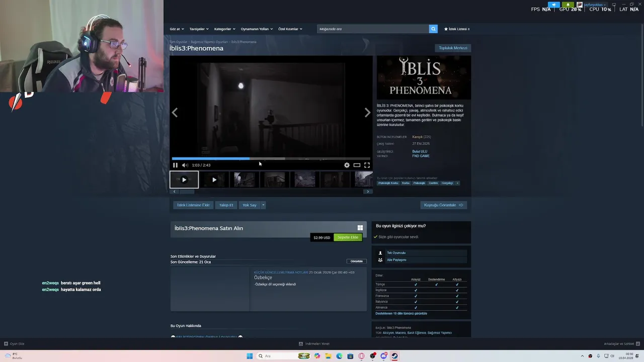Expand the Yok Say dropdown arrow

263,205
